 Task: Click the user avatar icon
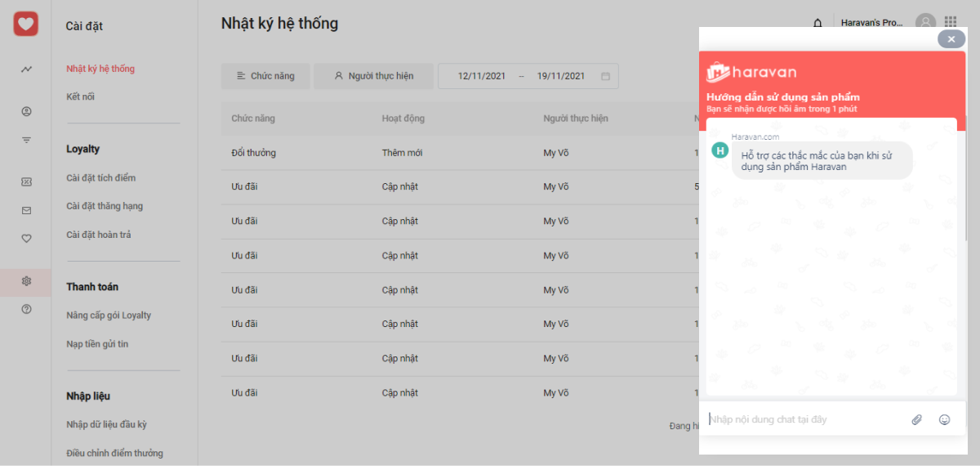pos(925,23)
